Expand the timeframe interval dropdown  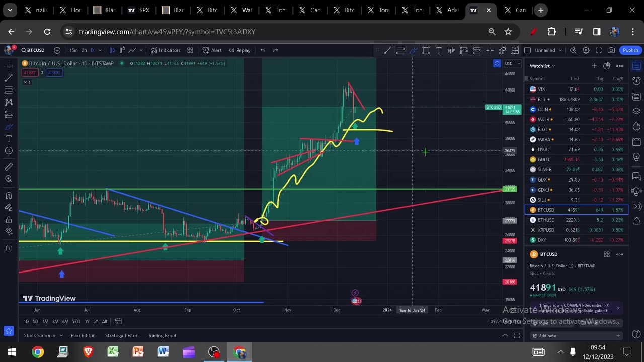100,50
